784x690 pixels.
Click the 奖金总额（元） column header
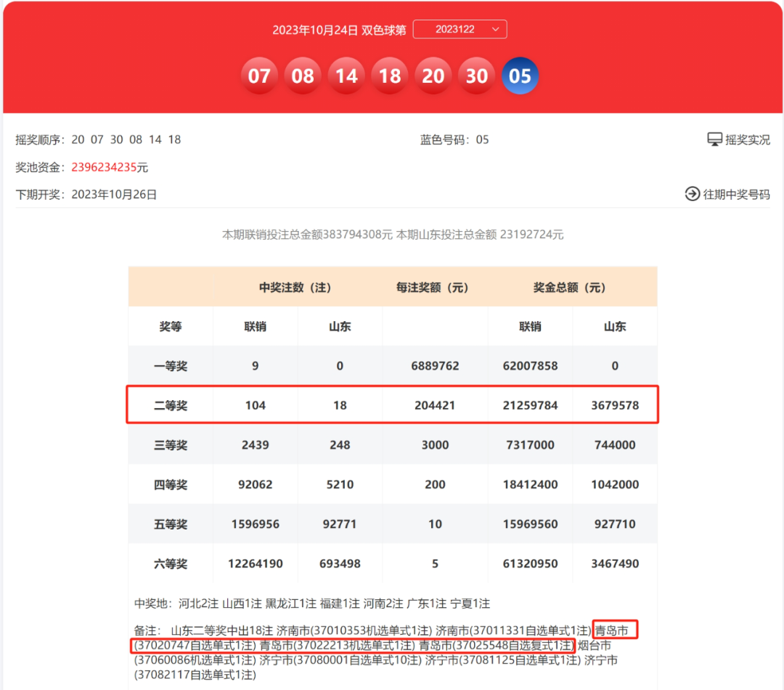coord(571,288)
